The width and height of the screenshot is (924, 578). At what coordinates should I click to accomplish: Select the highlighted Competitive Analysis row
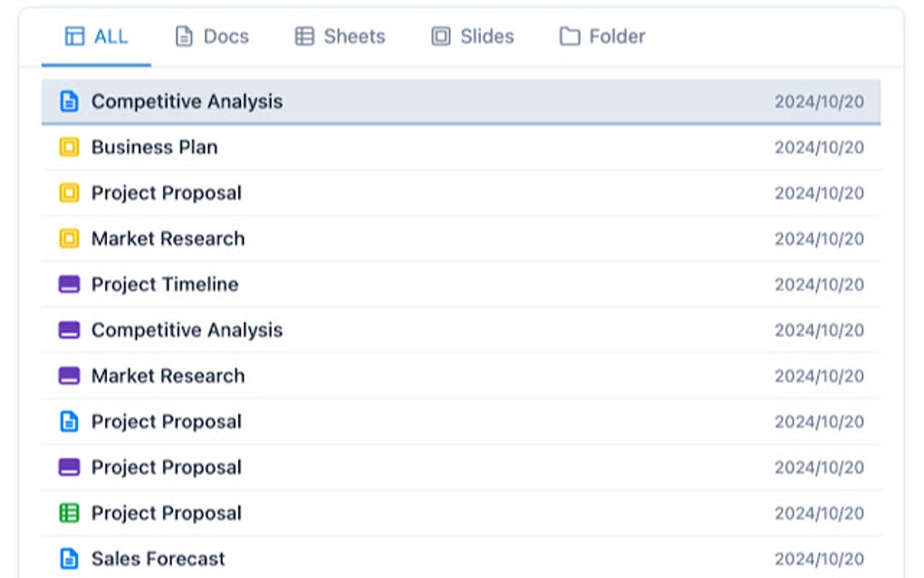click(x=453, y=101)
